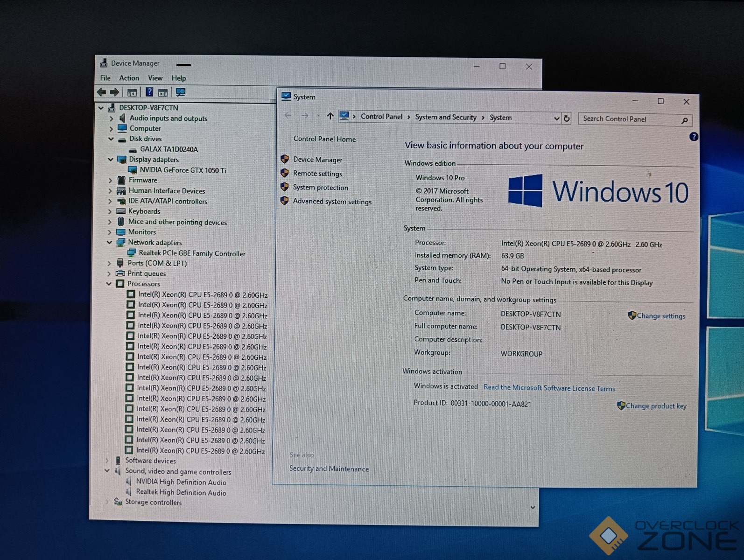The width and height of the screenshot is (744, 560).
Task: Open the Action menu in Device Manager
Action: (x=129, y=78)
